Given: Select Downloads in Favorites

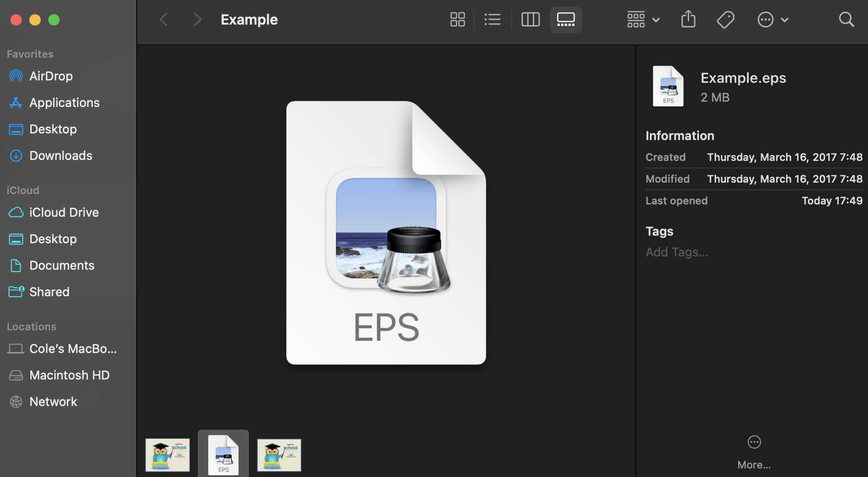Looking at the screenshot, I should (x=61, y=156).
